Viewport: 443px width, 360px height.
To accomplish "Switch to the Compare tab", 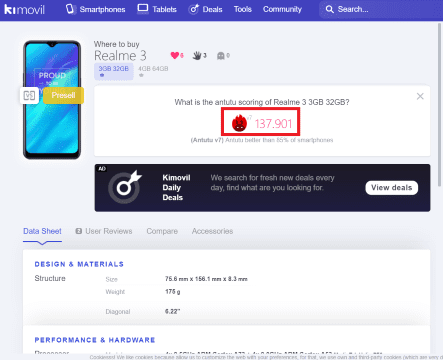I will pyautogui.click(x=162, y=231).
